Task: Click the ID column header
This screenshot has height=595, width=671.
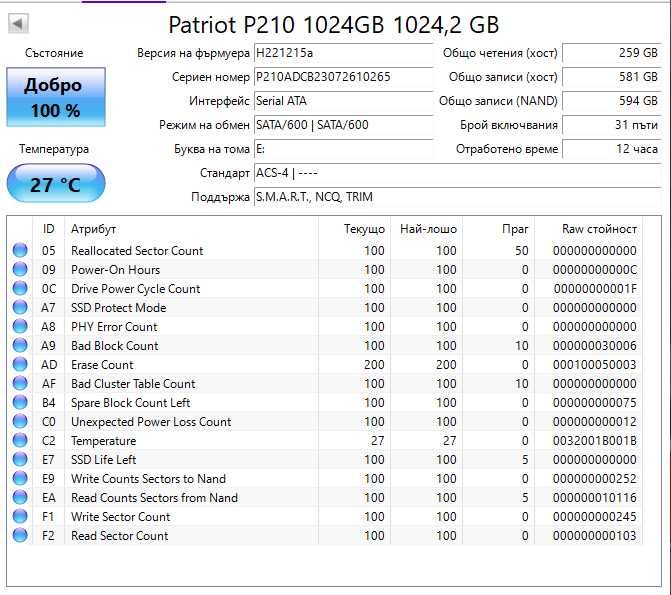Action: [49, 229]
